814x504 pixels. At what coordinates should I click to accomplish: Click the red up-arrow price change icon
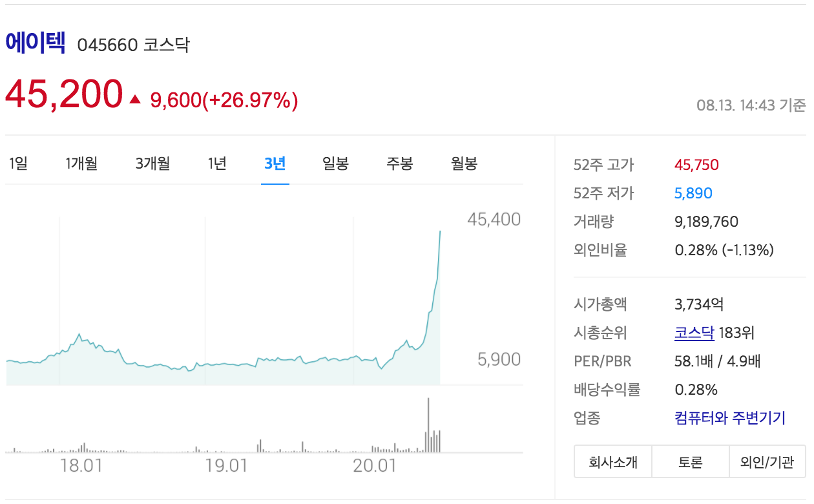point(135,100)
